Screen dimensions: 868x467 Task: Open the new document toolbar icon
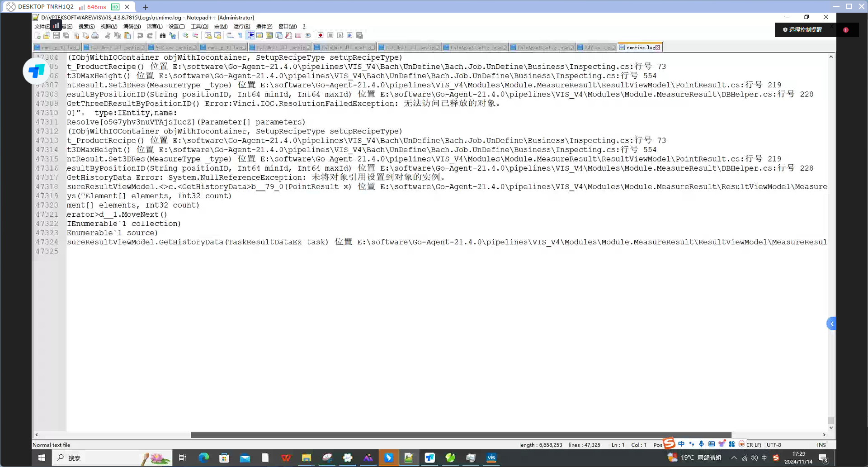(38, 35)
